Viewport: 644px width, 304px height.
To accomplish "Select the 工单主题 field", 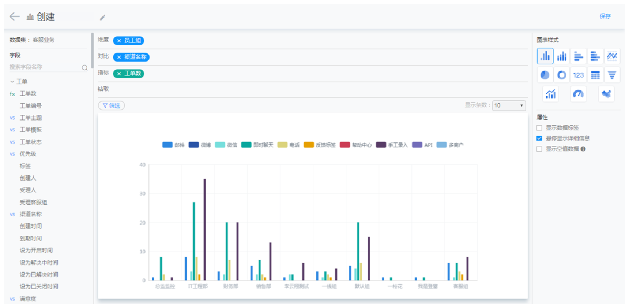I will click(31, 118).
